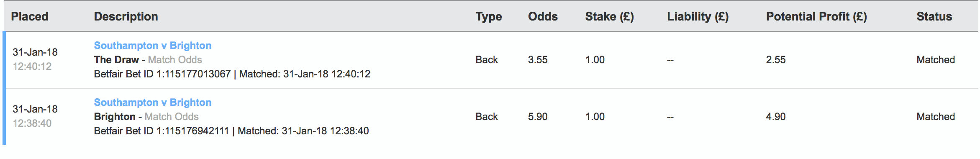
Task: Click the Description column header
Action: point(126,17)
